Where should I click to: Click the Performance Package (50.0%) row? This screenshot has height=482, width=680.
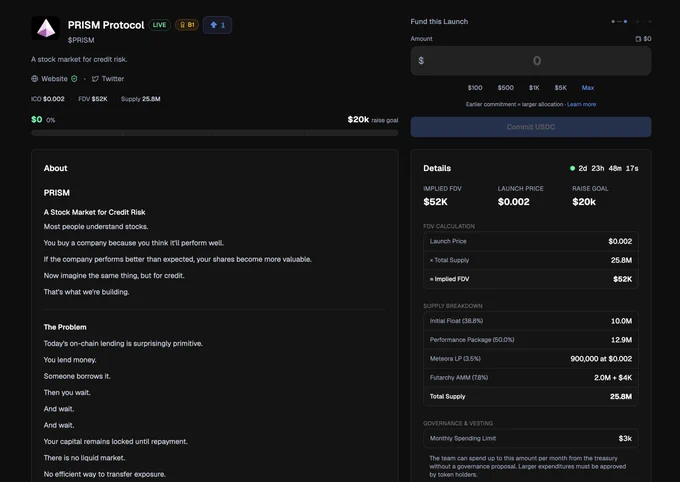530,340
